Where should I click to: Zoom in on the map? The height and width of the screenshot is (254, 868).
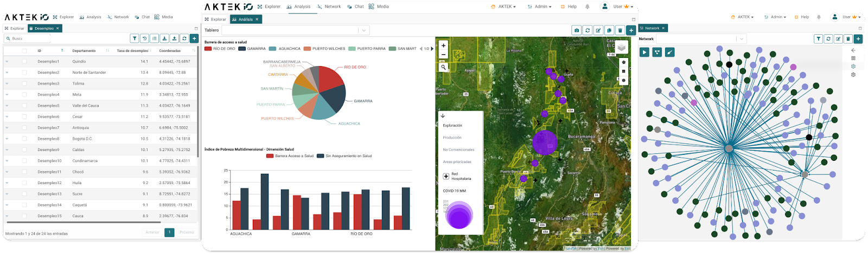pyautogui.click(x=443, y=45)
